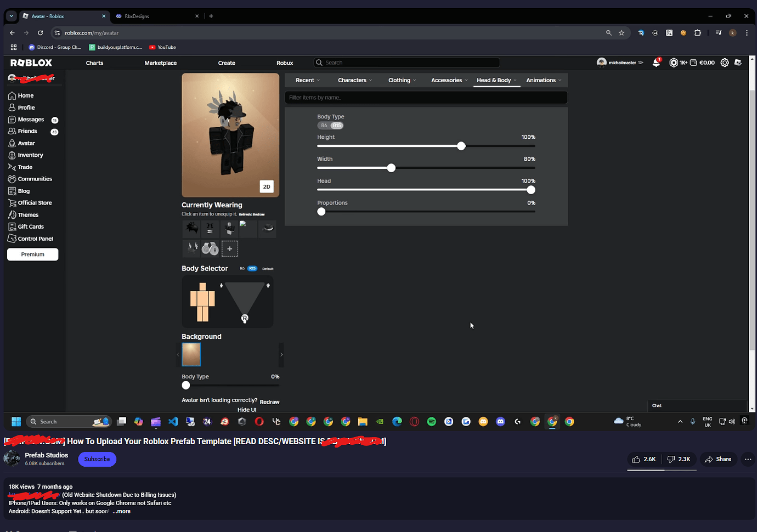Open Discord from the taskbar

point(500,422)
